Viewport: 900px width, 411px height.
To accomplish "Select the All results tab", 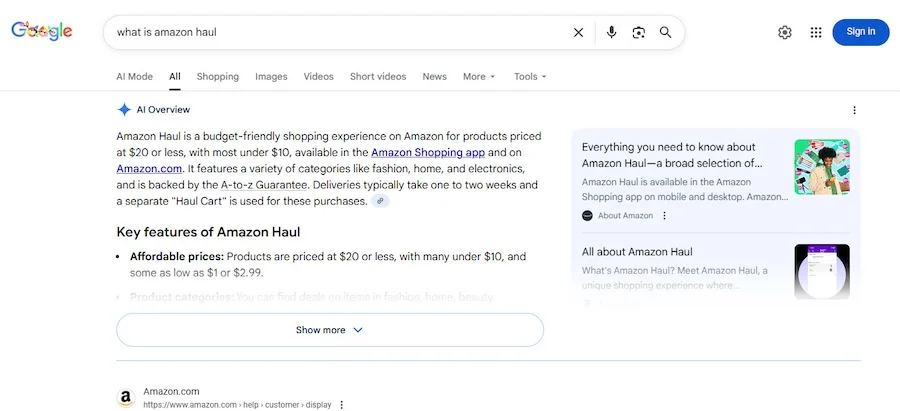I will pyautogui.click(x=174, y=76).
